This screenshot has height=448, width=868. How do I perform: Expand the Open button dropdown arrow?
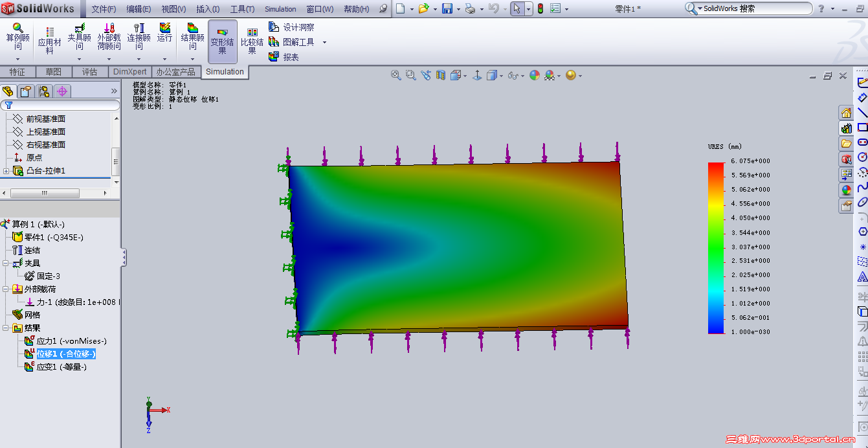[x=435, y=10]
